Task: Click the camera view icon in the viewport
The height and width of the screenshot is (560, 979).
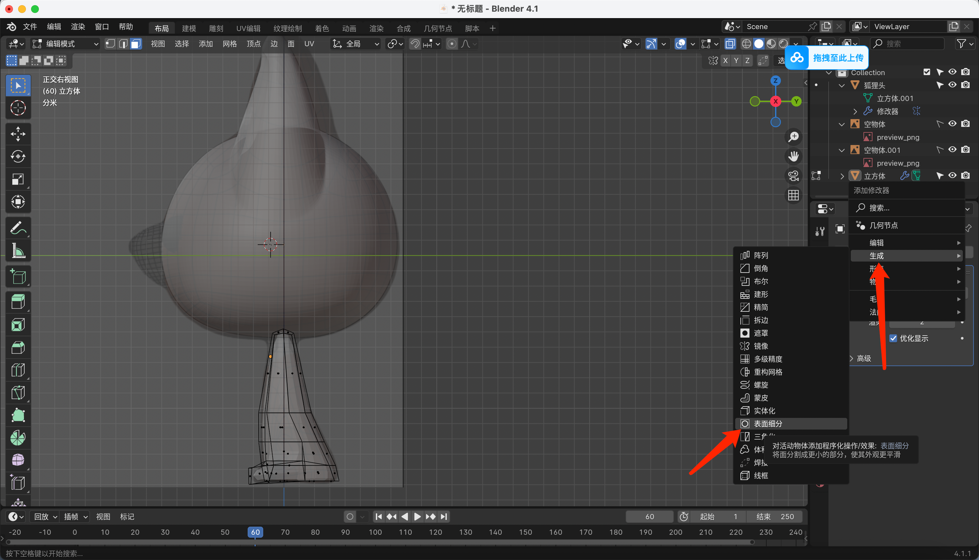Action: (793, 176)
